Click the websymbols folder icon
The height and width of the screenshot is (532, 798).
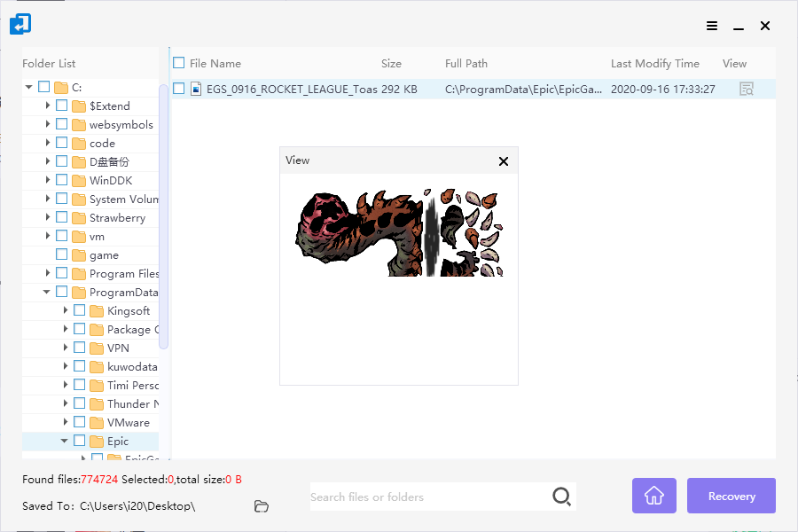pyautogui.click(x=79, y=125)
